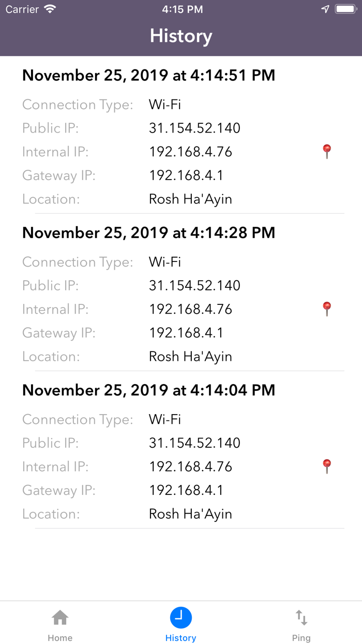The height and width of the screenshot is (644, 362).
Task: Tap the red pin in the 4:14:28 PM entry
Action: click(327, 309)
